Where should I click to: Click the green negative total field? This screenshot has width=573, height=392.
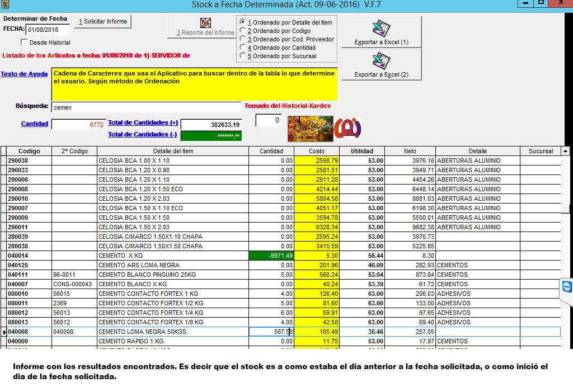211,135
